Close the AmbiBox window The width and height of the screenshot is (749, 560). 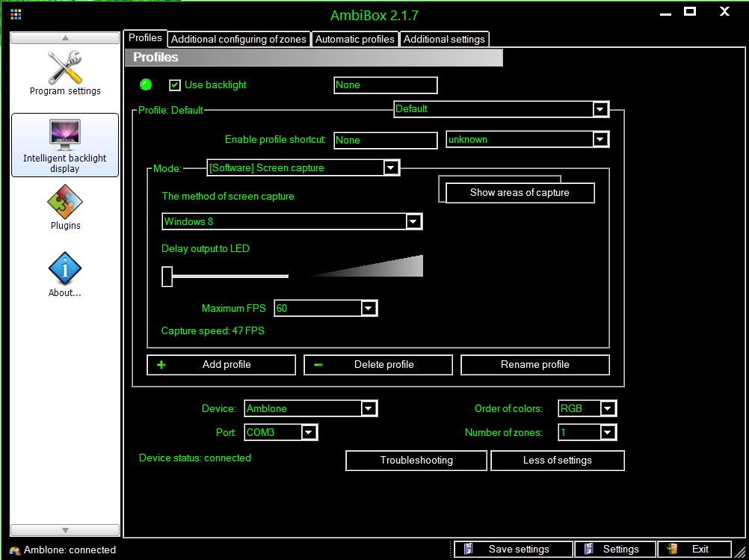[x=724, y=11]
